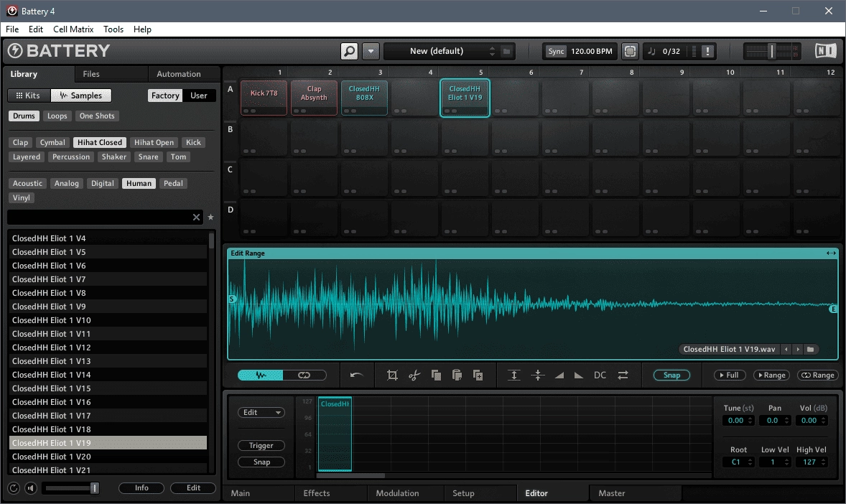Toggle the browser magnifier icon in header

pyautogui.click(x=349, y=51)
